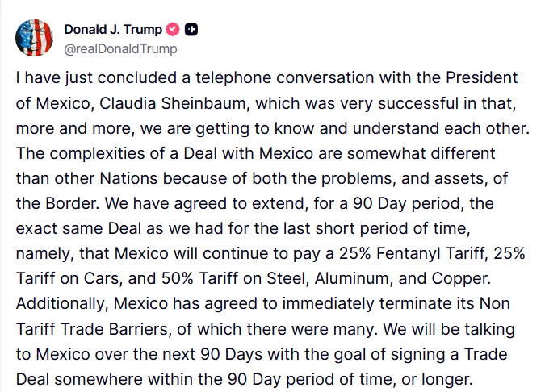545x392 pixels.
Task: Click the black plus badge icon
Action: point(191,30)
